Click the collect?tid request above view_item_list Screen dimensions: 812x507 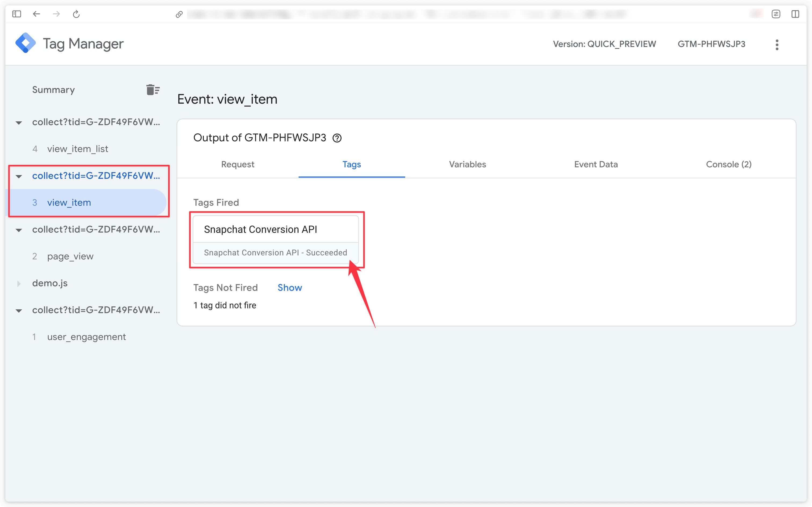(x=96, y=122)
